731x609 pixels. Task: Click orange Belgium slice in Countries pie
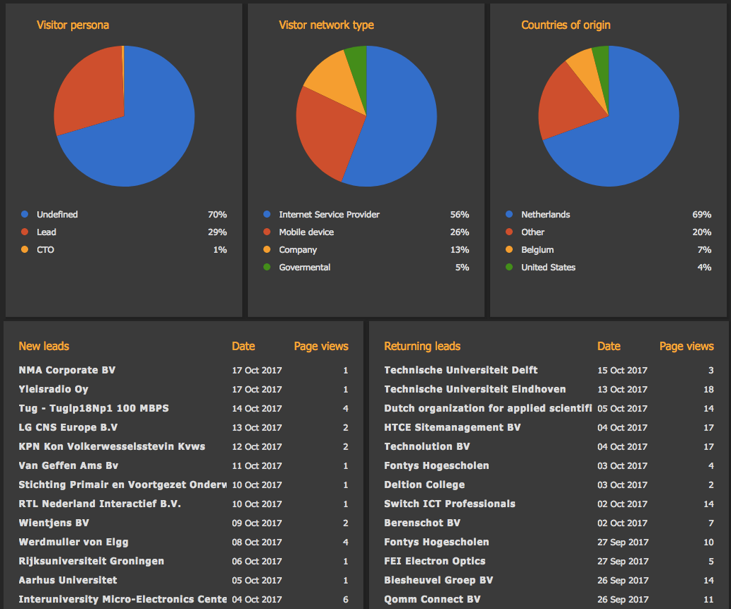tap(586, 70)
